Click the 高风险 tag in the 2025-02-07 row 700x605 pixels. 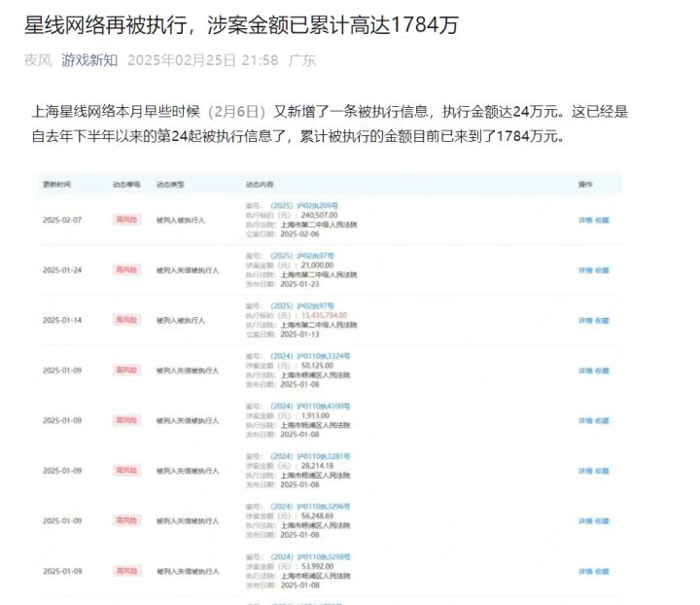tap(126, 220)
